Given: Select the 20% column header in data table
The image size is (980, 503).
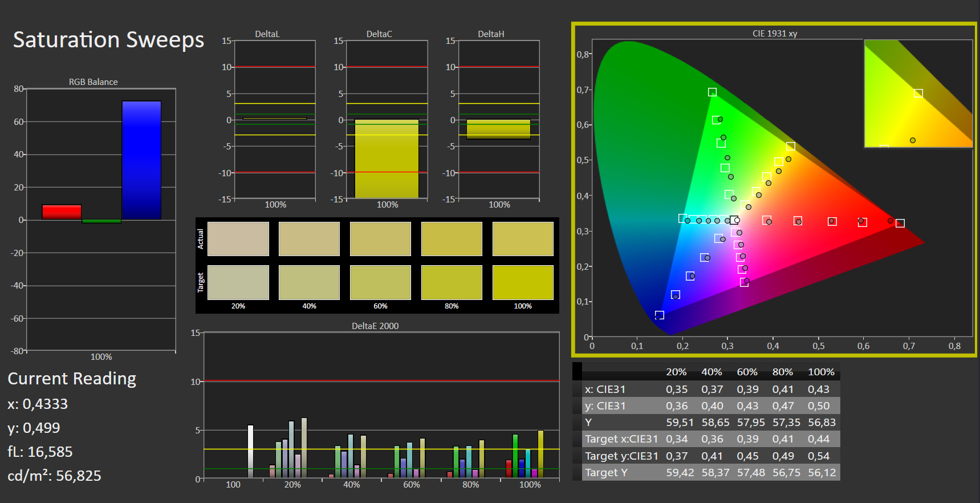Looking at the screenshot, I should pos(676,372).
